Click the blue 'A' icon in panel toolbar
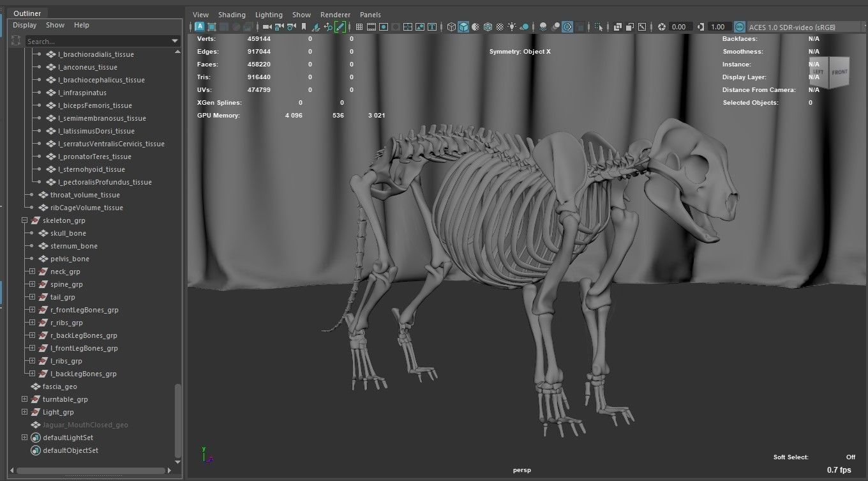The image size is (868, 481). pyautogui.click(x=200, y=27)
